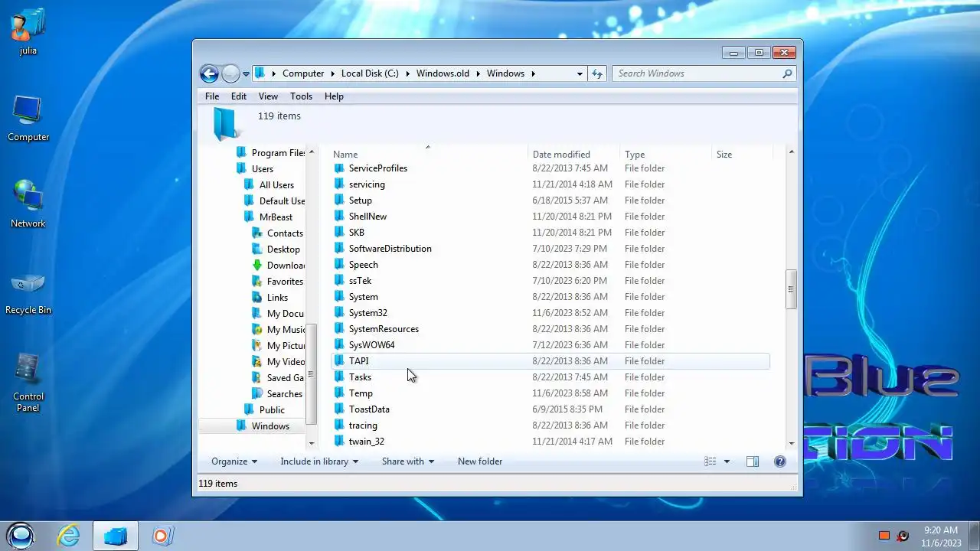The image size is (980, 551).
Task: Click the New folder button
Action: [480, 461]
